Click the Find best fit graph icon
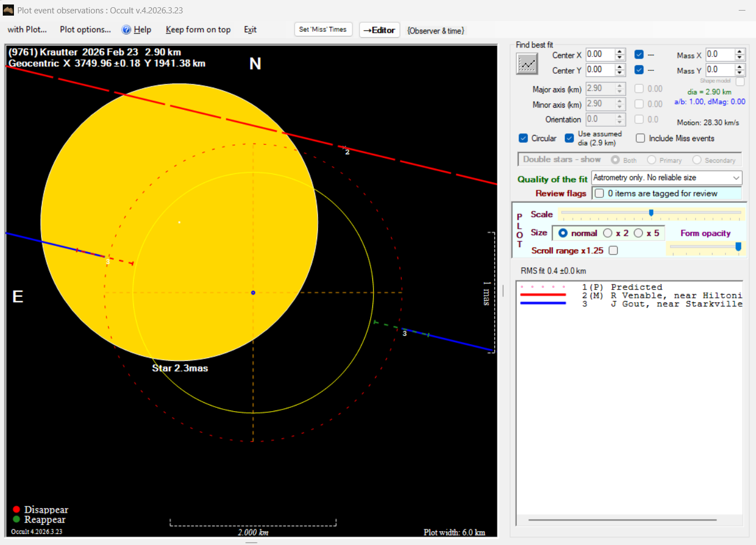 [527, 64]
